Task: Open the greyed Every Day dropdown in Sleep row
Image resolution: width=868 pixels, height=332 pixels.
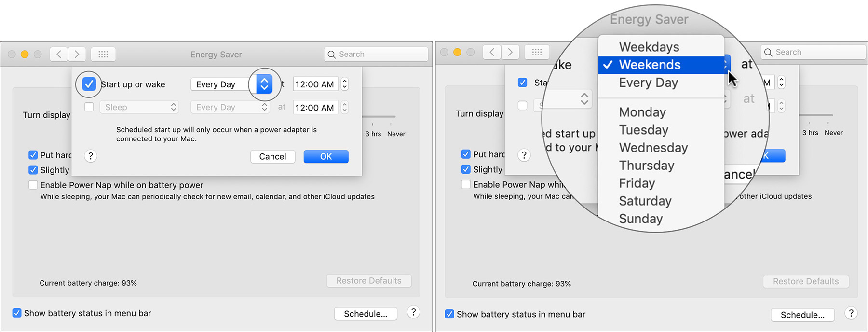Action: pyautogui.click(x=230, y=107)
